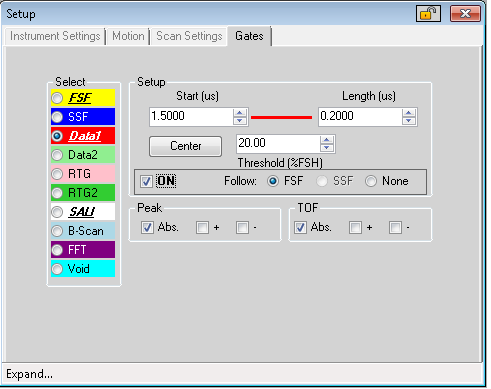The width and height of the screenshot is (491, 389).
Task: Select the SSF gate radio button
Action: (x=57, y=117)
